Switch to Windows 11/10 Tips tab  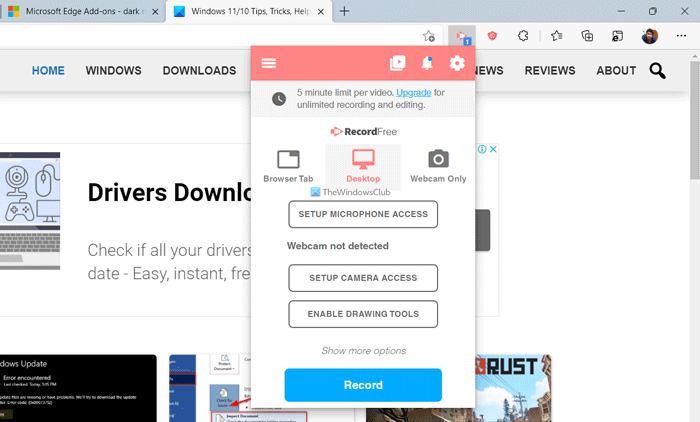tap(248, 11)
